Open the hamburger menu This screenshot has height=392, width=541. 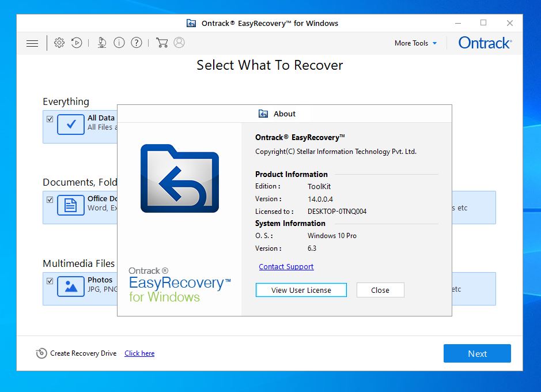(32, 43)
